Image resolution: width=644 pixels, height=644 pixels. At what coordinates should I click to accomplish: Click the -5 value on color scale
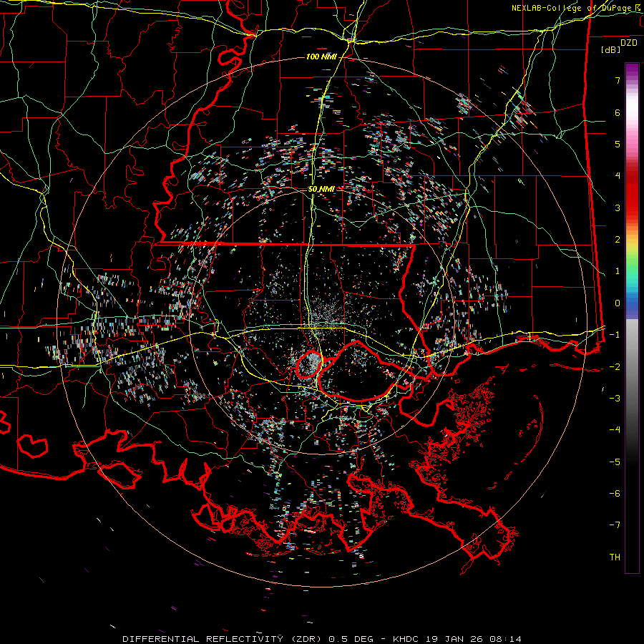pyautogui.click(x=615, y=462)
